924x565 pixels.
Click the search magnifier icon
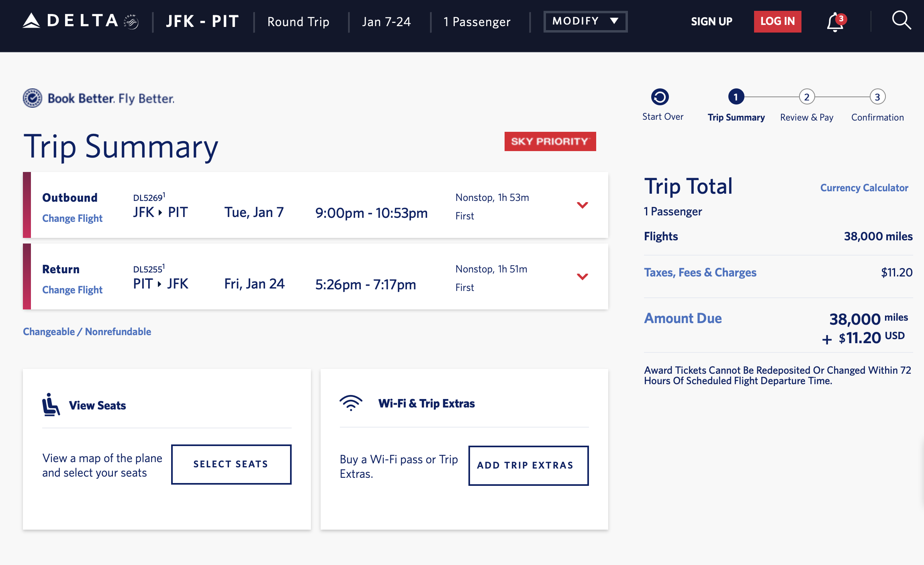(901, 20)
